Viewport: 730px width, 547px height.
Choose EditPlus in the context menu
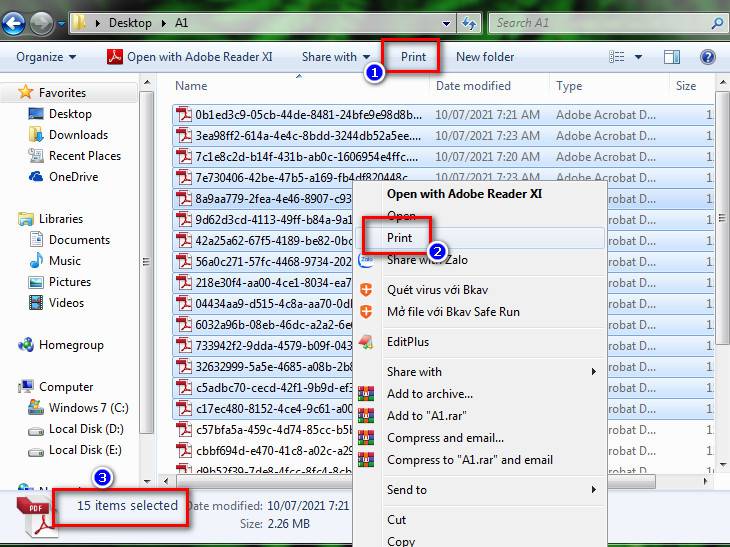pos(480,342)
